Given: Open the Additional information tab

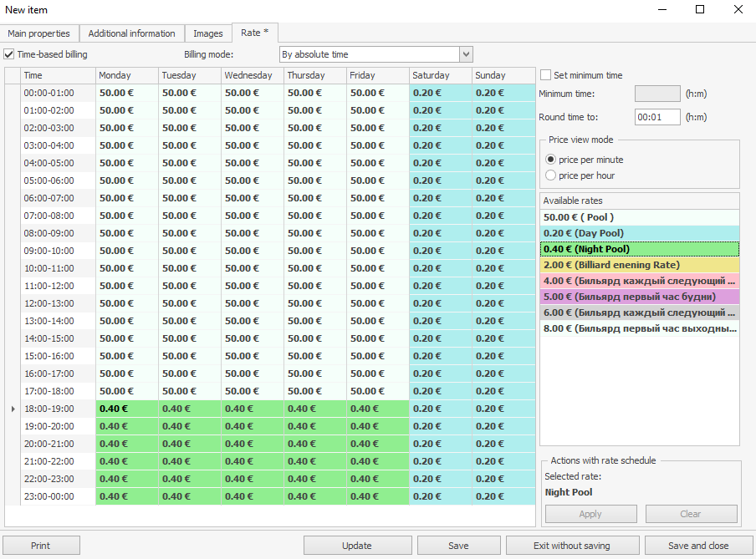Looking at the screenshot, I should coord(131,33).
